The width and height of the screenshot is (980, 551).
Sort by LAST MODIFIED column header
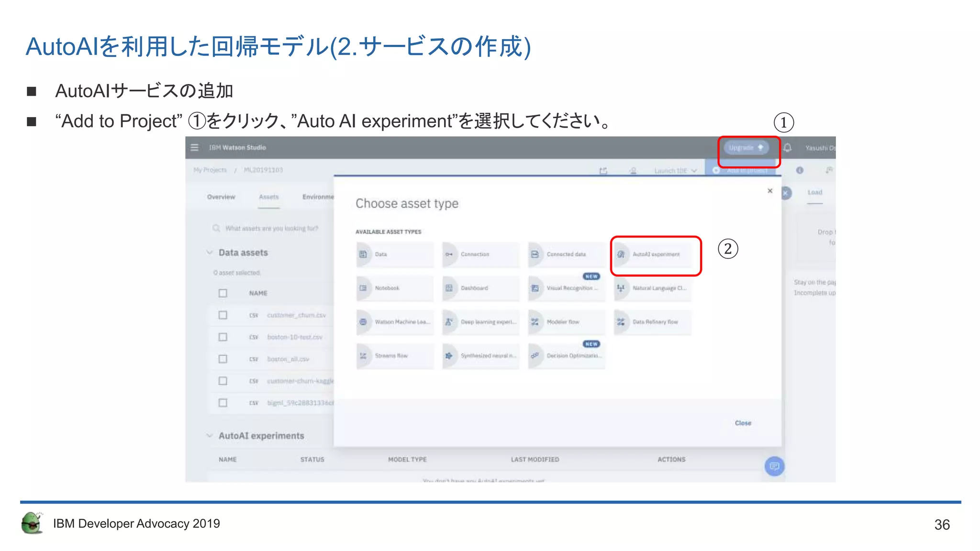pyautogui.click(x=535, y=460)
